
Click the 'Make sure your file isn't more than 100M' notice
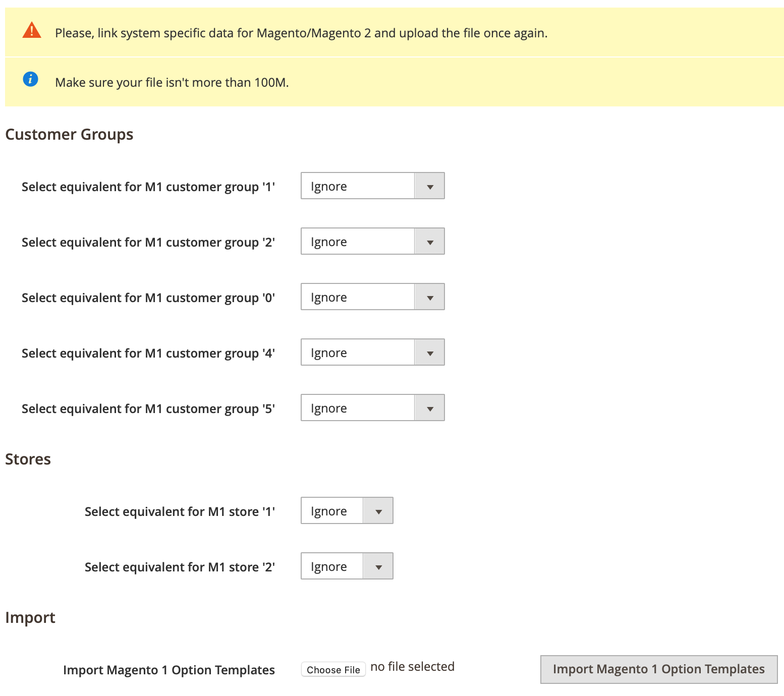coord(172,83)
